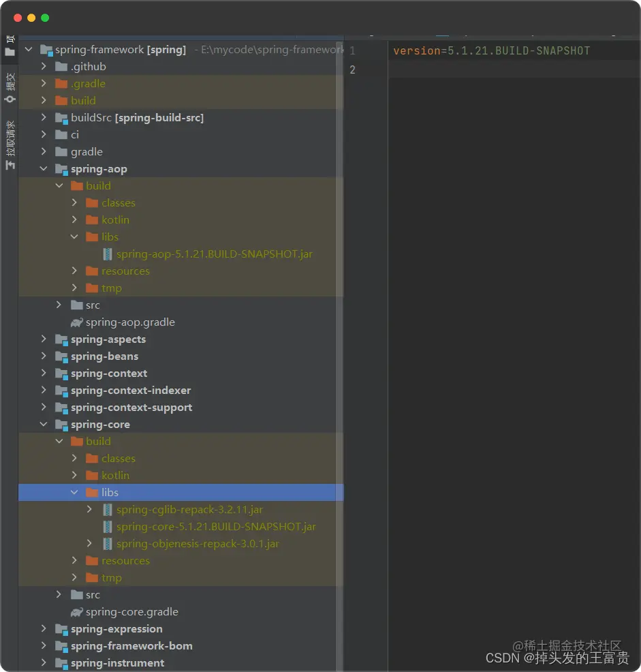The height and width of the screenshot is (672, 641).
Task: Click the buildSrc module folder icon
Action: [x=62, y=118]
